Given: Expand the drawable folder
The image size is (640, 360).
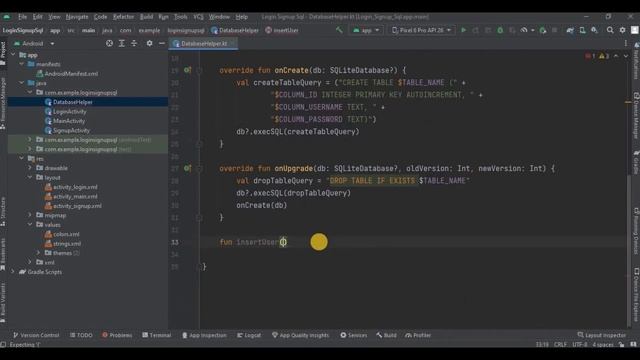Looking at the screenshot, I should coord(30,168).
